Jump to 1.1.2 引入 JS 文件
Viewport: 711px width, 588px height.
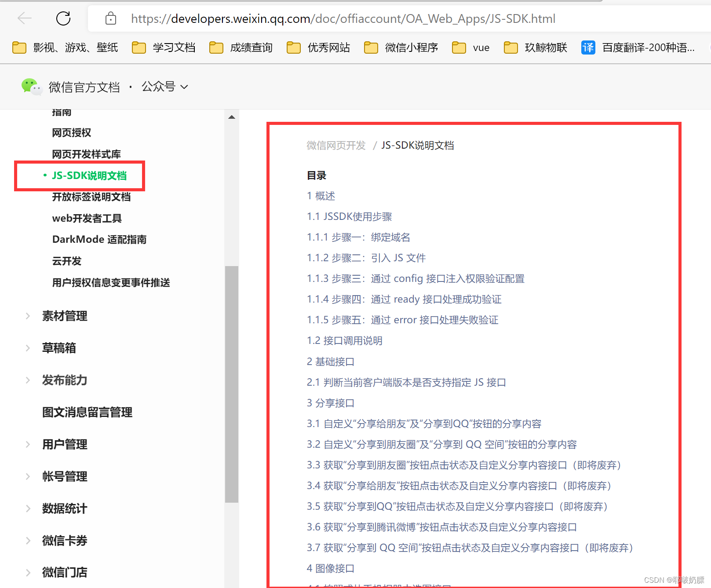click(366, 258)
